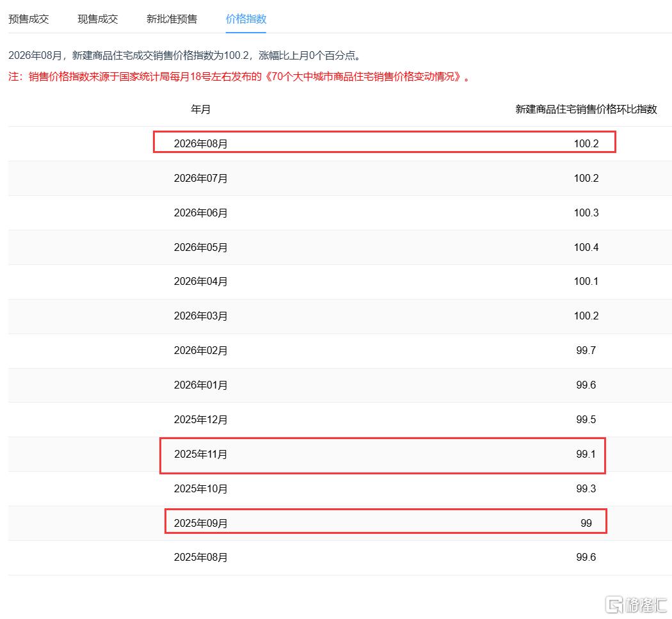Select the 新批准预售 tab
This screenshot has height=619, width=672.
(x=172, y=19)
